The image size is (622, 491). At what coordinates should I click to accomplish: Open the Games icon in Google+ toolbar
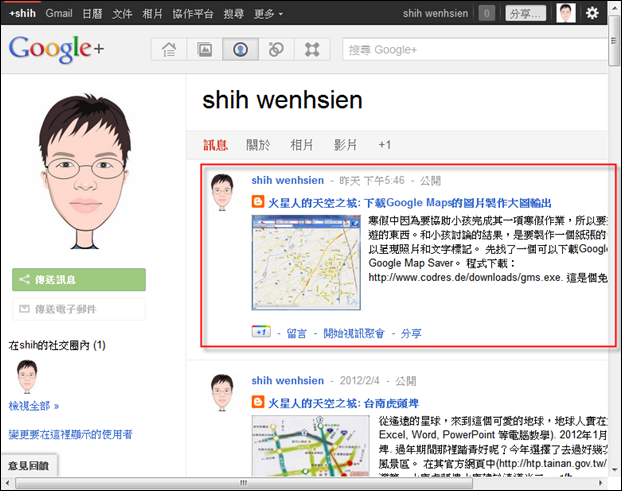(312, 50)
